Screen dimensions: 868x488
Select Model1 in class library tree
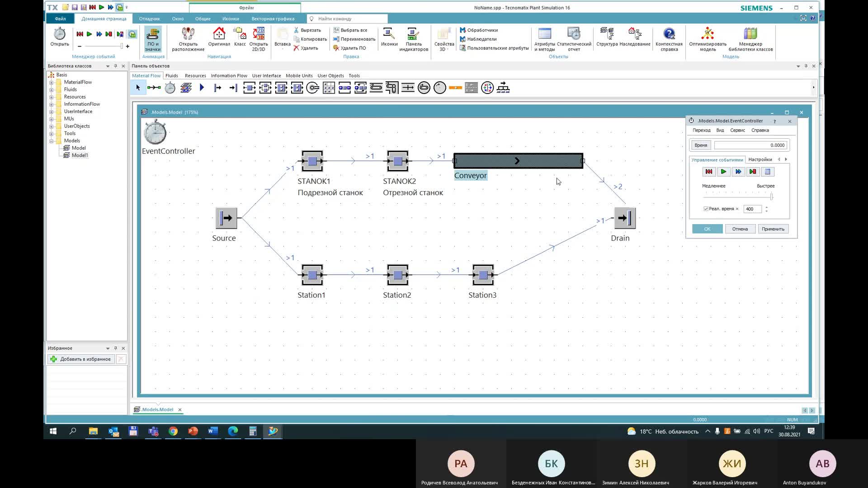point(80,155)
